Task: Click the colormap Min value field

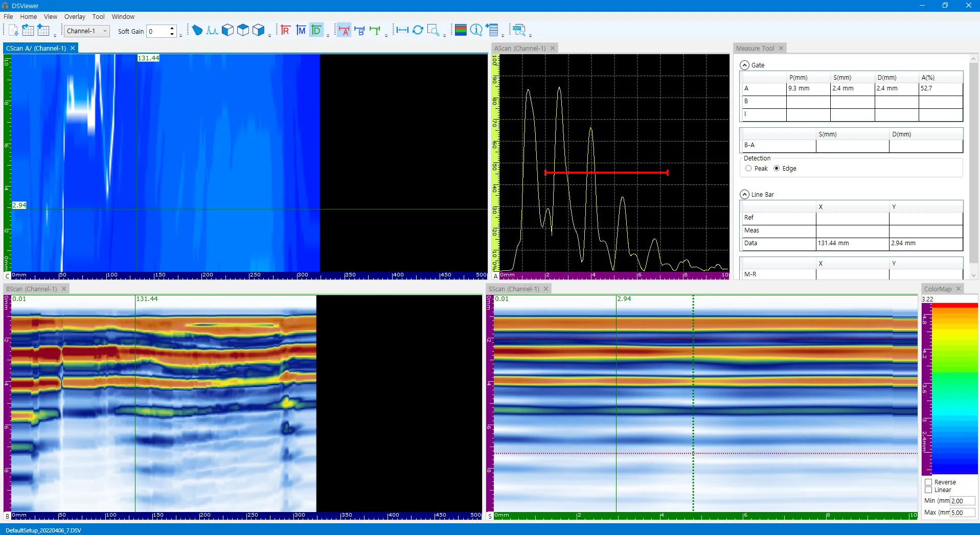Action: 962,501
